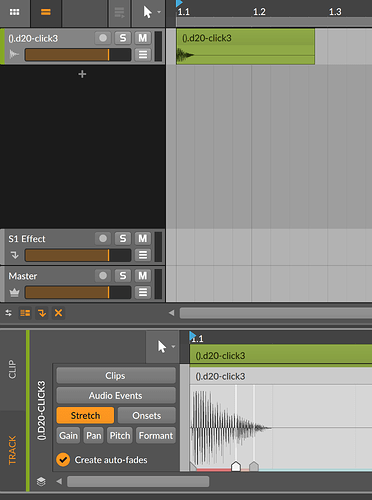Click ().d20-click3 audio event header in editor
The height and width of the screenshot is (500, 372).
[x=281, y=376]
